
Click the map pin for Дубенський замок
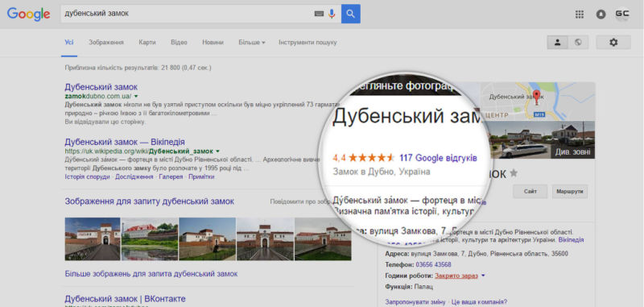(x=536, y=97)
